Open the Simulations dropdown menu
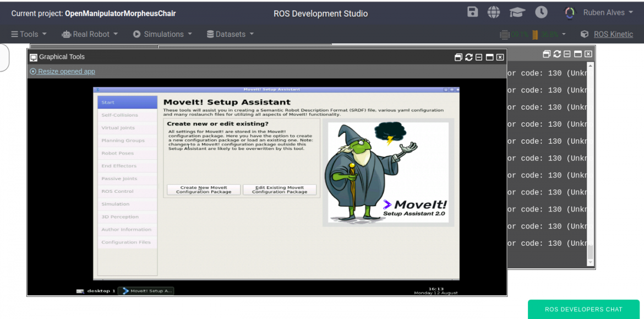Screen dimensions: 644x319 162,34
